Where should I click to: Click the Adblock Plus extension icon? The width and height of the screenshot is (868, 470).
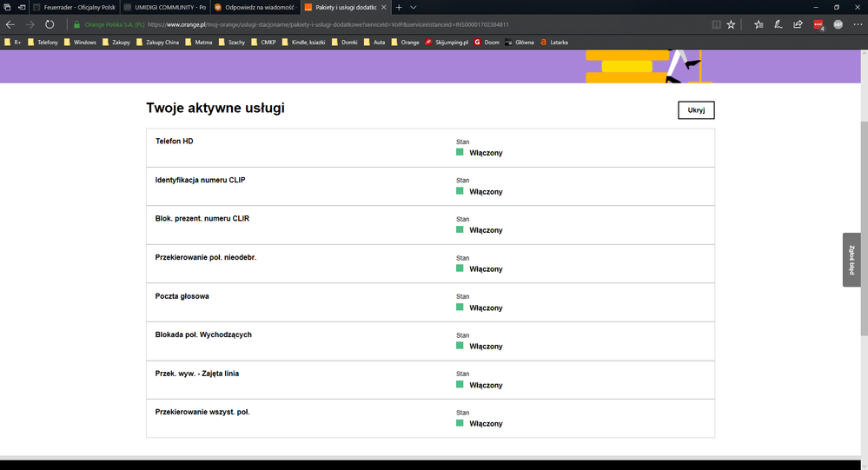pyautogui.click(x=838, y=24)
